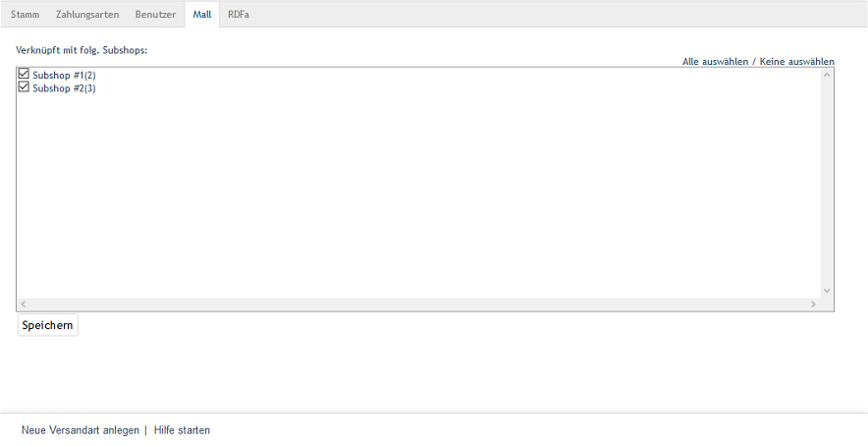The image size is (868, 446).
Task: Click the right arrow of horizontal scrollbar
Action: (x=813, y=305)
